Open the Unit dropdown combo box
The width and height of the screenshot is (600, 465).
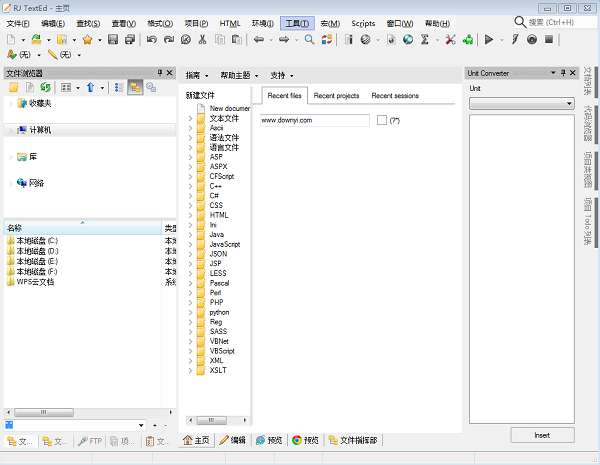coord(522,104)
